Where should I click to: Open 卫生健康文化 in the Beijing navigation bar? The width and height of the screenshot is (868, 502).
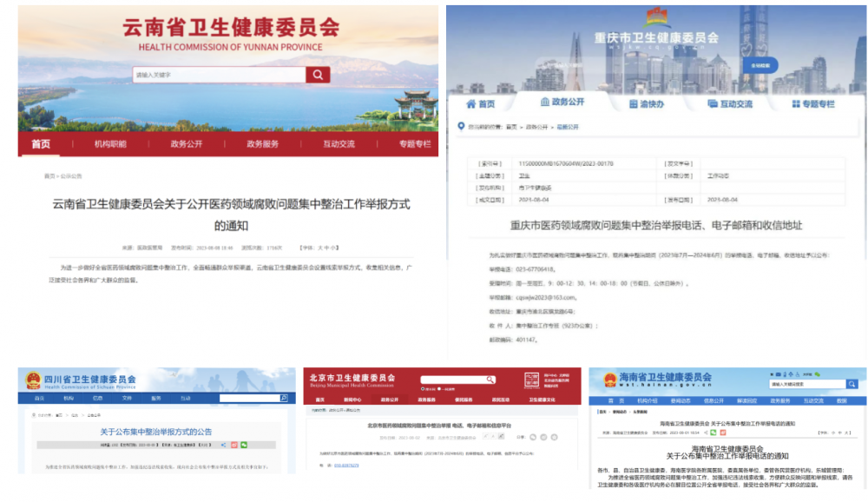pyautogui.click(x=542, y=400)
